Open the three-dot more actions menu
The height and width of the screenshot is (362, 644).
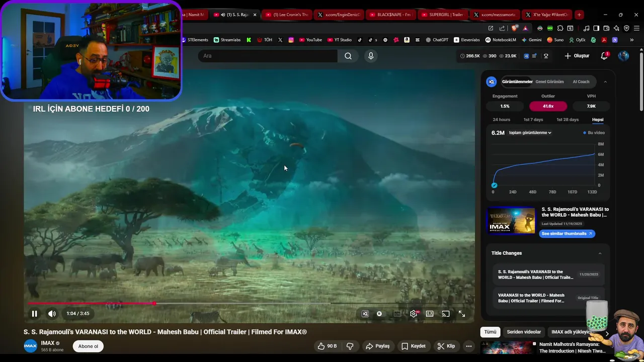(x=469, y=346)
